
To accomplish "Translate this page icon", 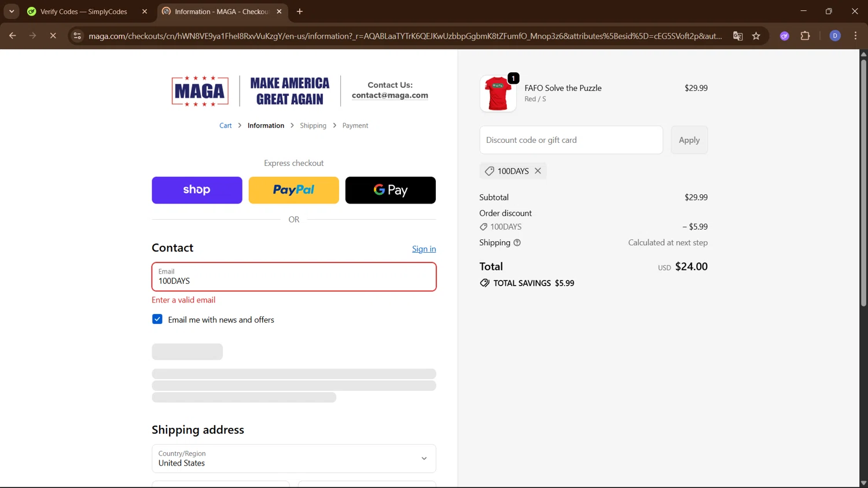I will [738, 36].
